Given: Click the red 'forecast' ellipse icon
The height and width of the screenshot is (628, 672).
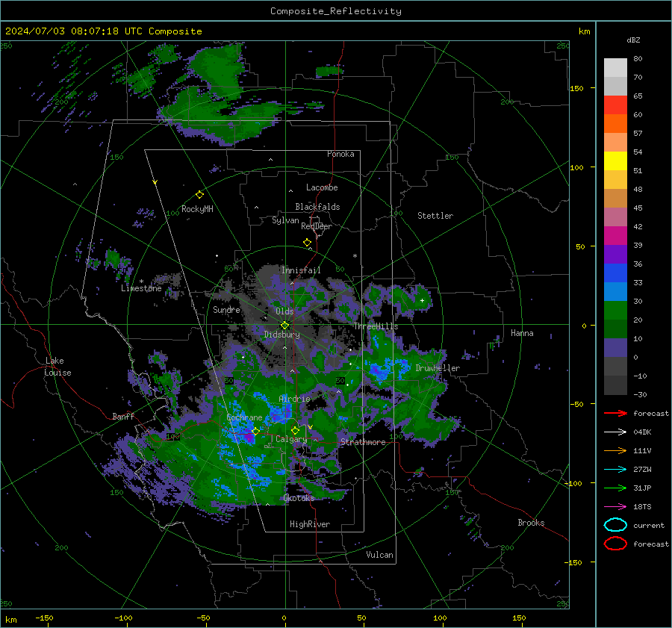Looking at the screenshot, I should (615, 544).
